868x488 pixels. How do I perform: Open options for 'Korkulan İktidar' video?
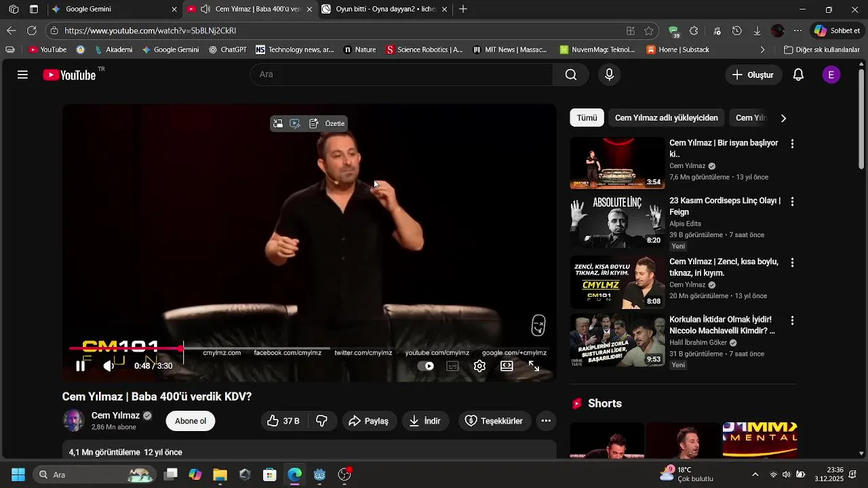(792, 320)
